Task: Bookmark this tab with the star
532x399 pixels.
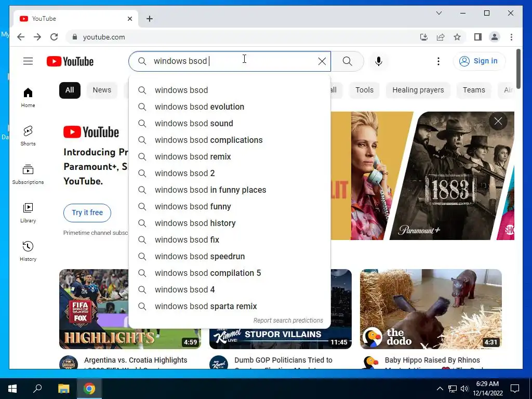Action: coord(457,37)
